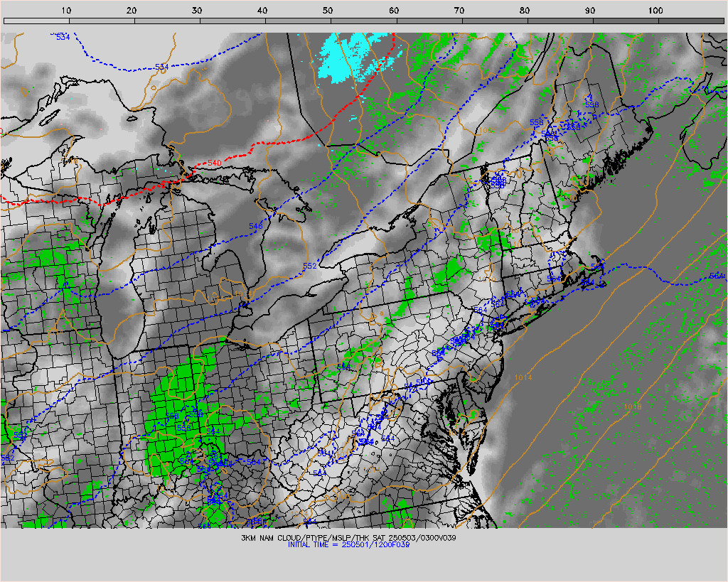
Task: Click the scale label 10
Action: click(66, 11)
